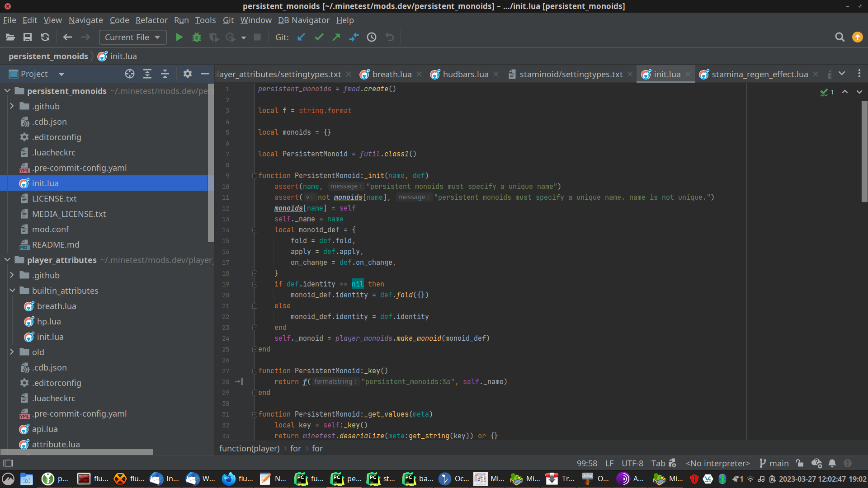Open Current File run configuration dropdown

(x=132, y=38)
